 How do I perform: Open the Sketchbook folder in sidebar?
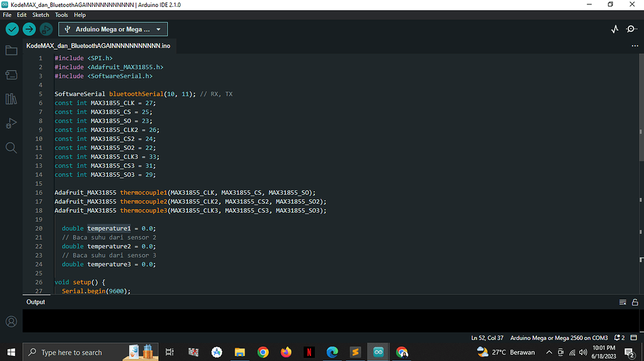[x=11, y=51]
